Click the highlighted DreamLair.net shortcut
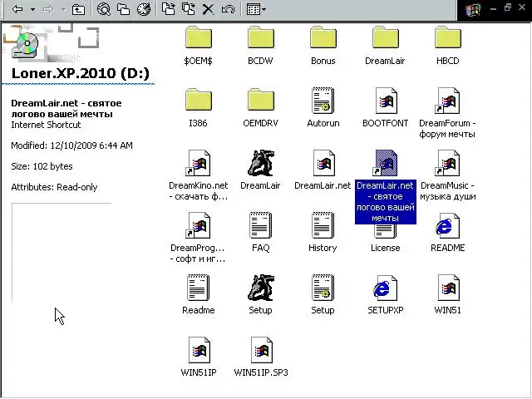This screenshot has height=399, width=532. coord(386,186)
